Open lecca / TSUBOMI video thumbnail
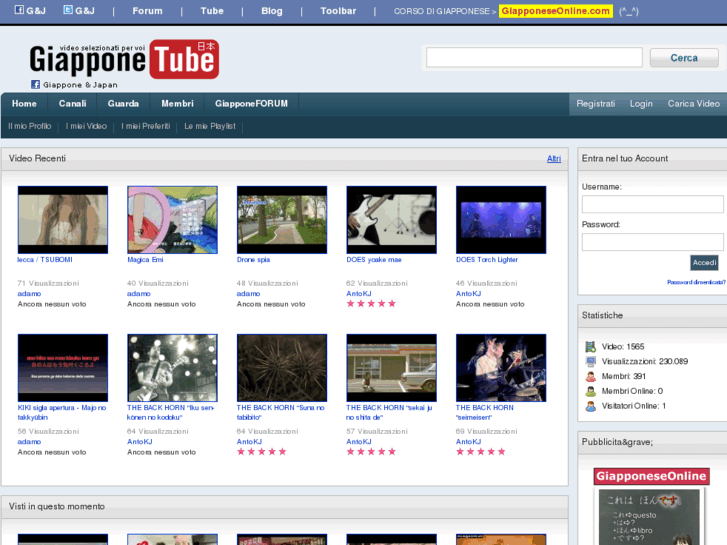 tap(63, 220)
